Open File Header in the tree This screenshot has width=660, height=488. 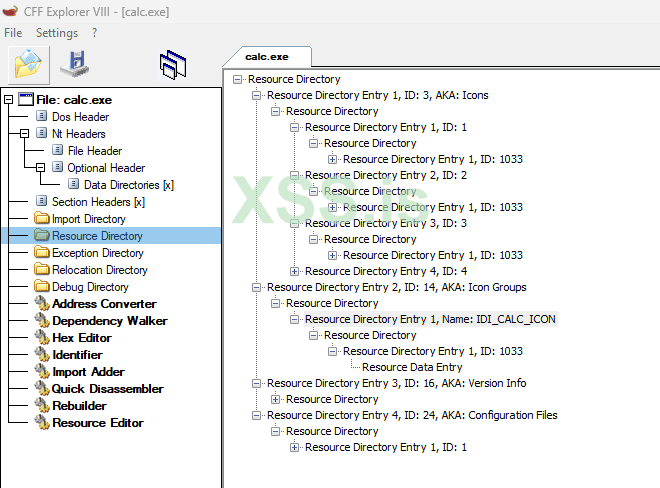pyautogui.click(x=95, y=151)
